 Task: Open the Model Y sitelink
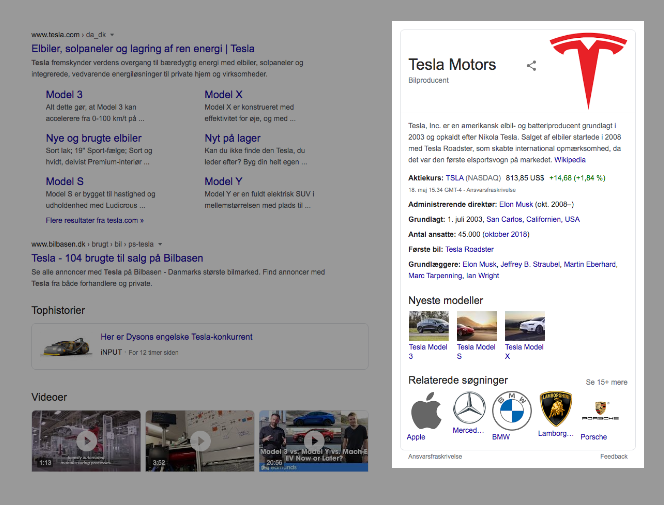coord(223,181)
